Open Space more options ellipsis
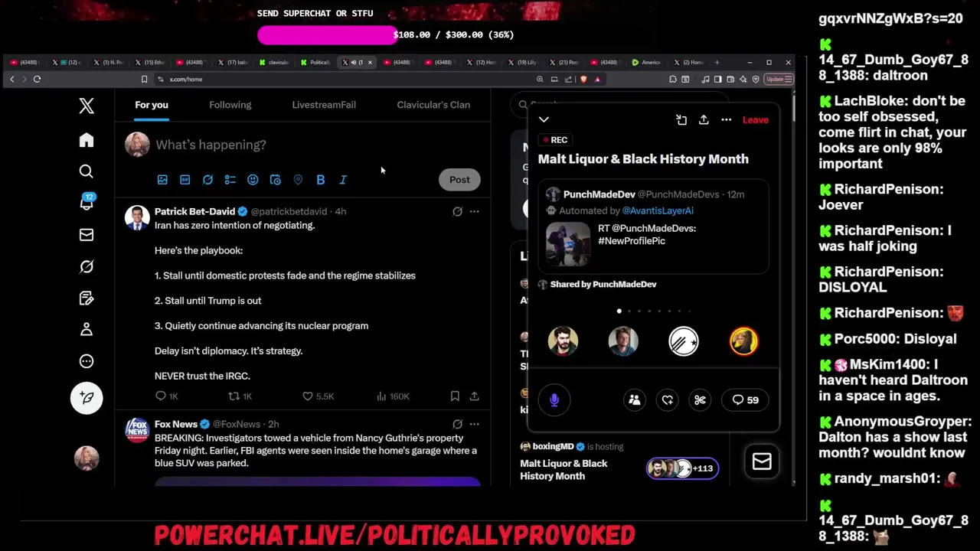 point(726,119)
